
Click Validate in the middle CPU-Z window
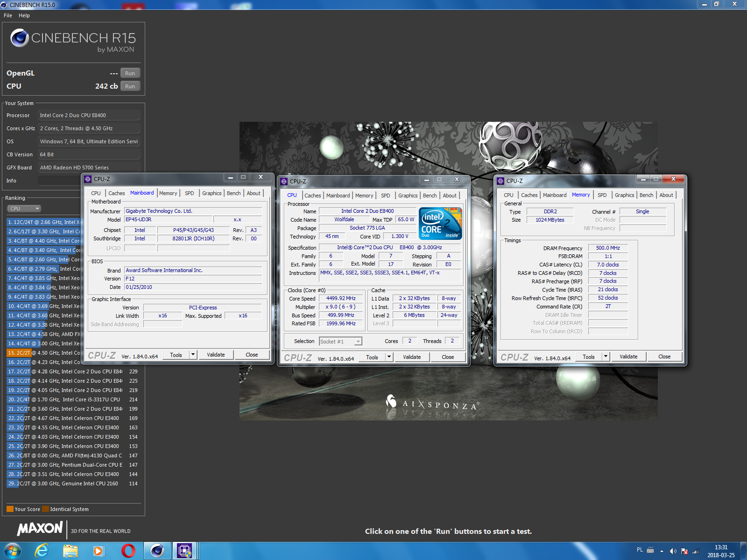point(412,357)
